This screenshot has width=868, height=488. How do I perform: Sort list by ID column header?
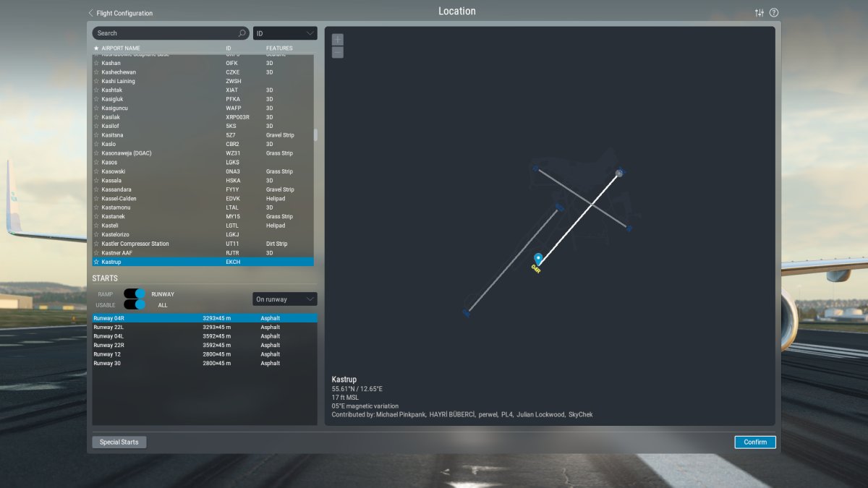point(229,48)
